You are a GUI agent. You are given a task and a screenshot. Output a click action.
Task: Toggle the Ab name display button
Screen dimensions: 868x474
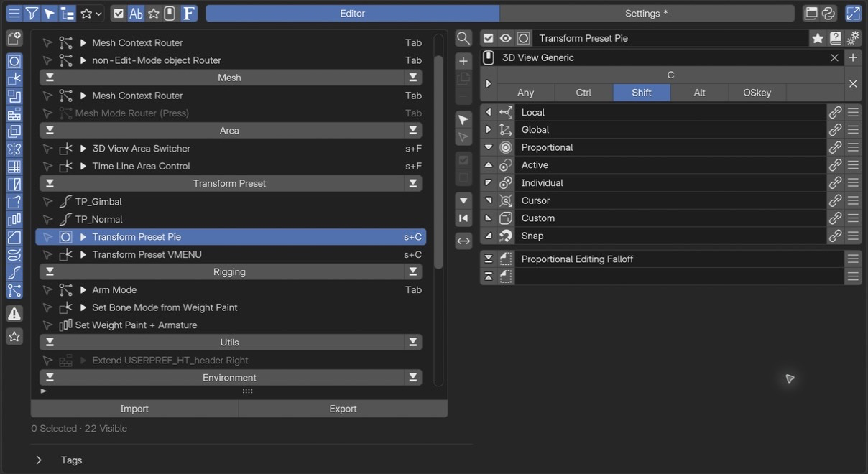[136, 14]
